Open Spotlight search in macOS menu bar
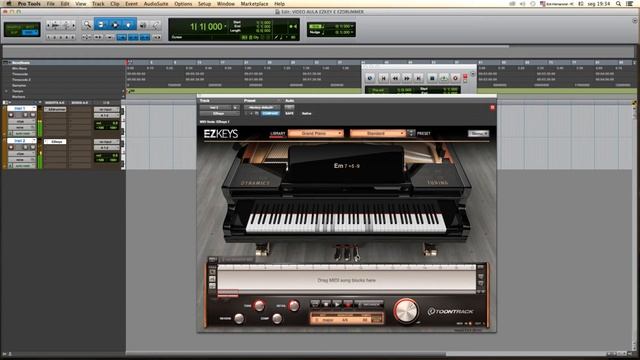The image size is (640, 360). pyautogui.click(x=619, y=4)
